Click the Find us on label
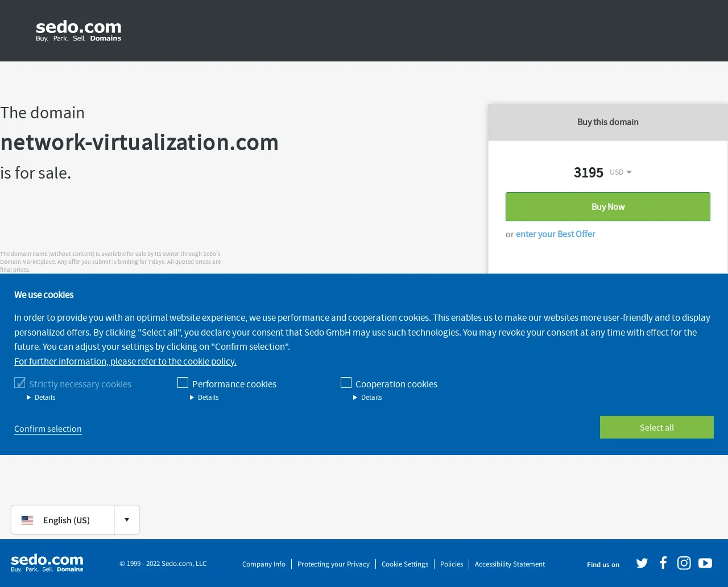Image resolution: width=728 pixels, height=587 pixels. [x=603, y=565]
